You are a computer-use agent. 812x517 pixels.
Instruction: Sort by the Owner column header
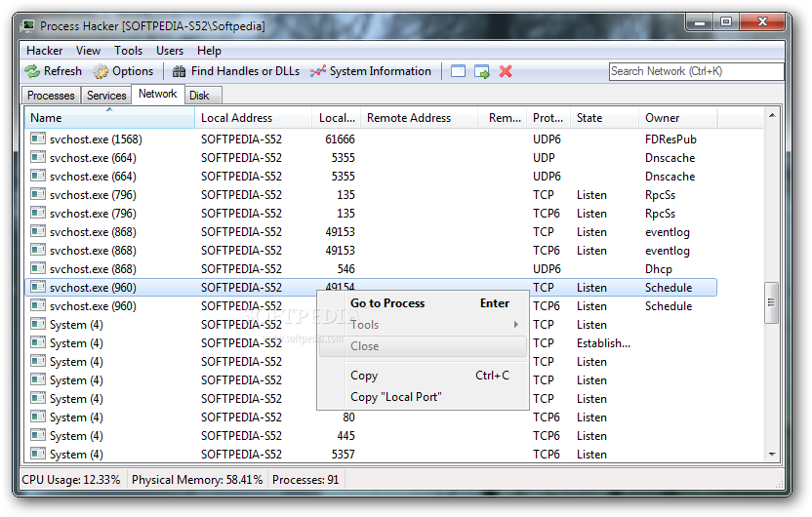pos(678,118)
